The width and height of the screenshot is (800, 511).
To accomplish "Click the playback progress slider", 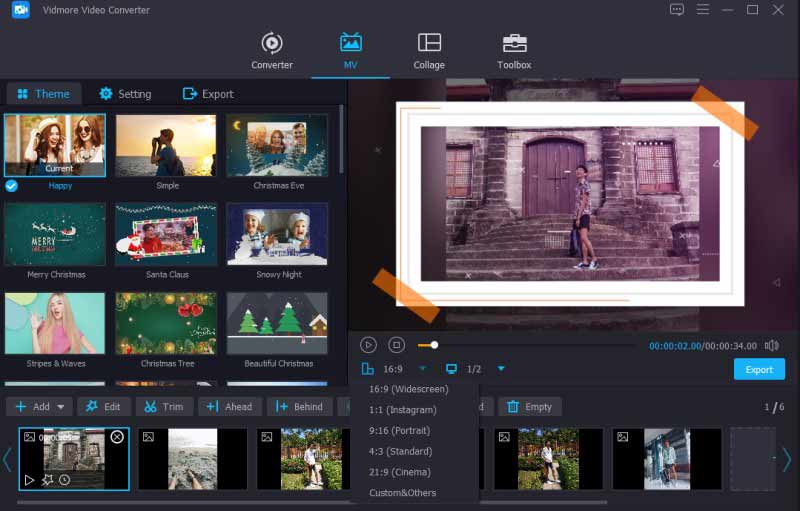I will coord(530,345).
